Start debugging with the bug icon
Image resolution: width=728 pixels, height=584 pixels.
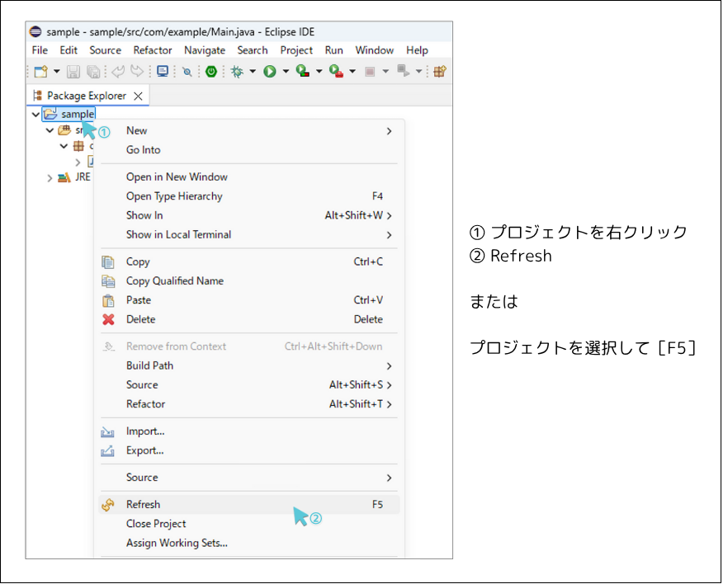[237, 72]
